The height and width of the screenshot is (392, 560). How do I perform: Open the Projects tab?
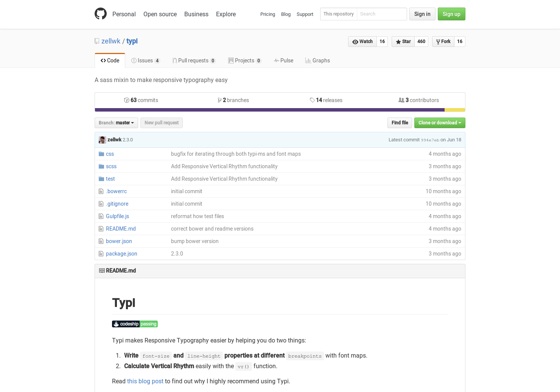coord(245,60)
